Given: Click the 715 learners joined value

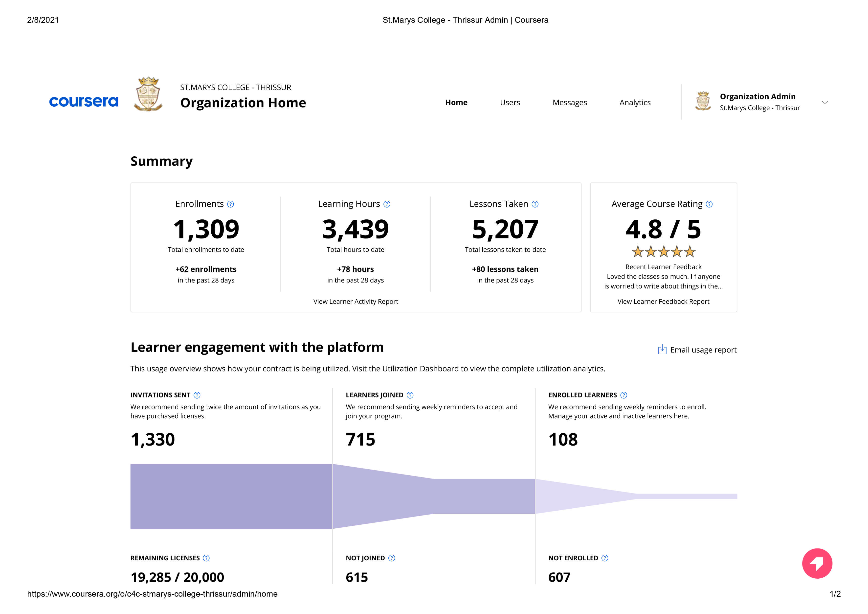Looking at the screenshot, I should (x=360, y=440).
